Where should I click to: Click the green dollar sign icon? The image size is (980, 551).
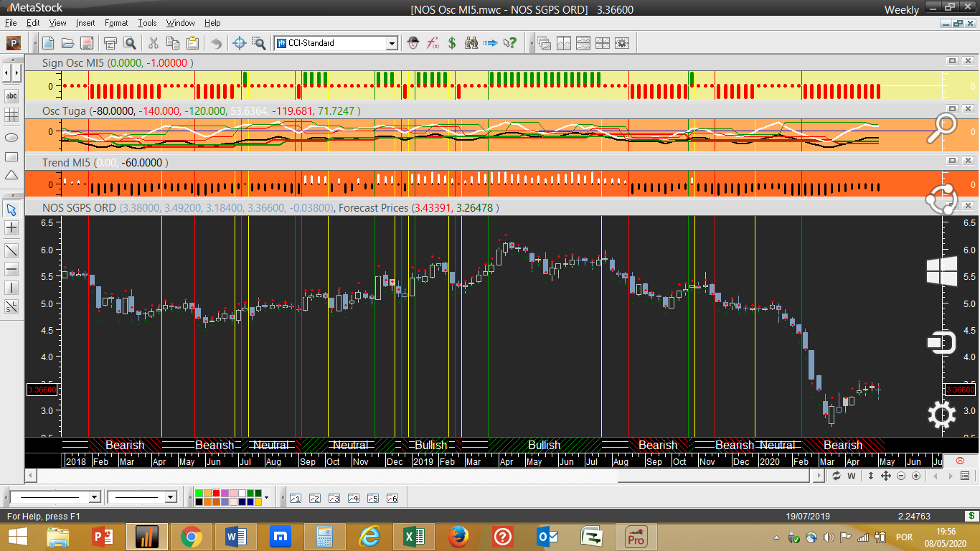coord(452,43)
